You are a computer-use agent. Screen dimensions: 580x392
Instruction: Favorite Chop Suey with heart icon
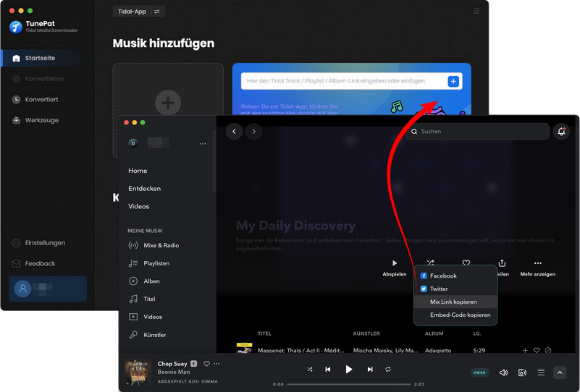[207, 364]
